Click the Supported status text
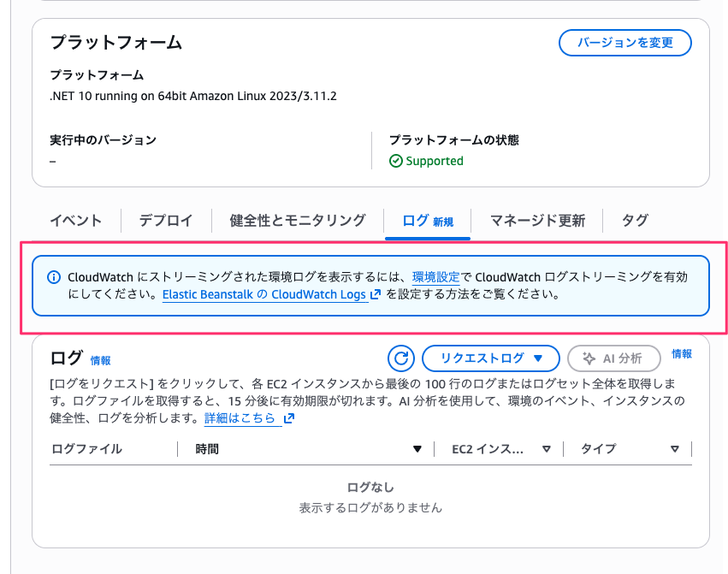728x574 pixels. tap(435, 161)
